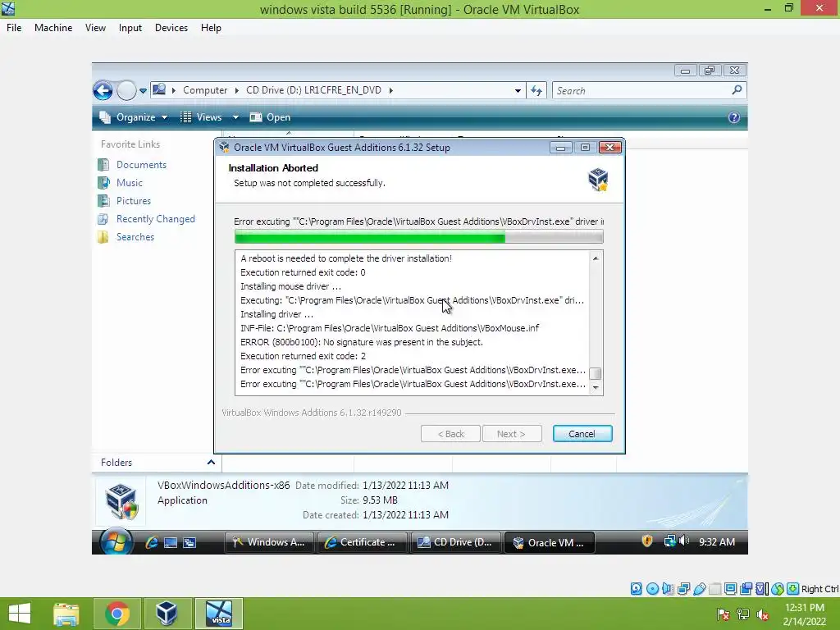Open the network adapters indicator in VirtualBox status bar

click(x=683, y=589)
